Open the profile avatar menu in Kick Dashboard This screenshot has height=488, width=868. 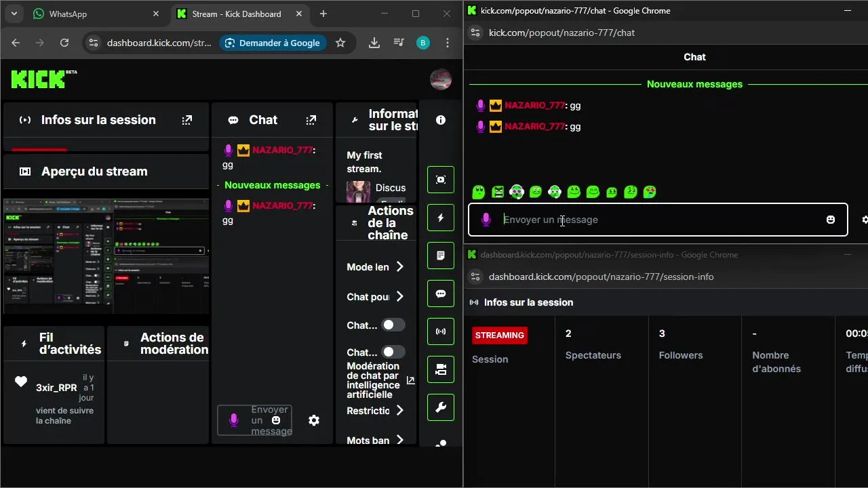441,79
